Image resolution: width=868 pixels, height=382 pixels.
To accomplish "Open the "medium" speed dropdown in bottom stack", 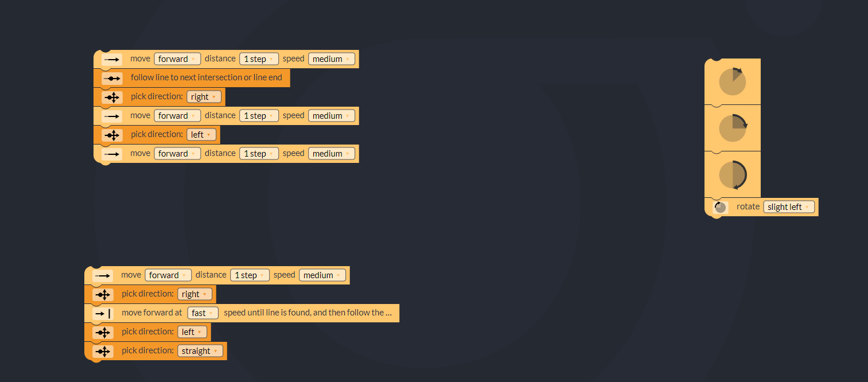I will [322, 275].
